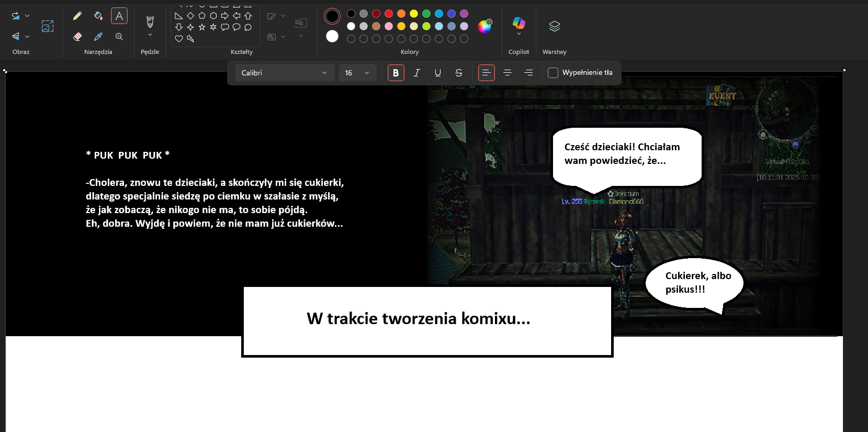Apply strikethrough to text
Image resolution: width=868 pixels, height=432 pixels.
point(459,73)
